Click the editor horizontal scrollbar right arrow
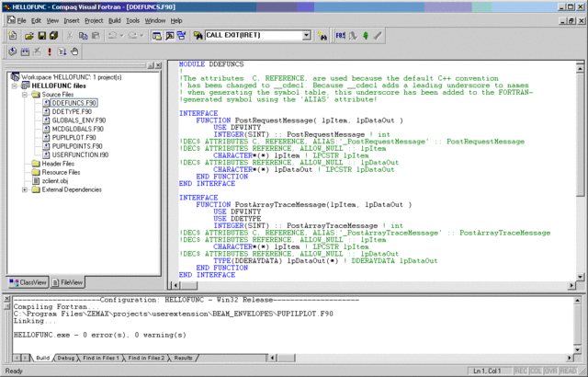This screenshot has height=377, width=588. click(571, 285)
